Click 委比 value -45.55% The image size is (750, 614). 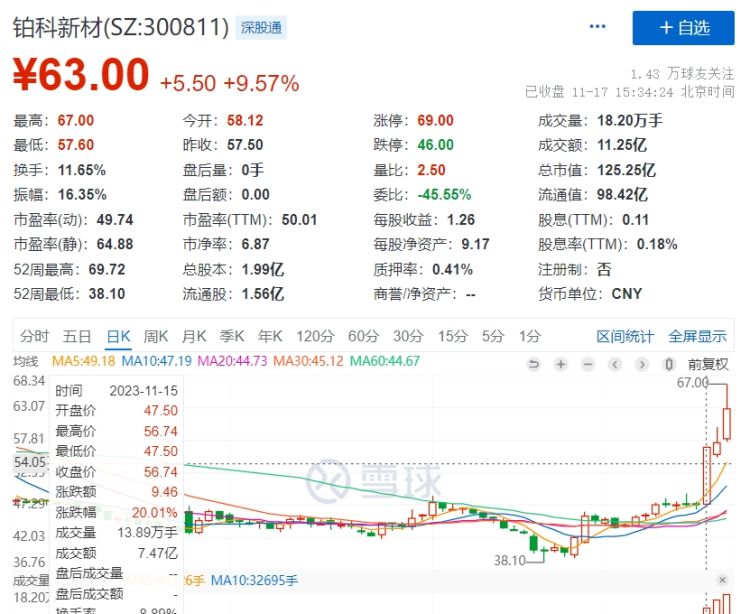[444, 195]
